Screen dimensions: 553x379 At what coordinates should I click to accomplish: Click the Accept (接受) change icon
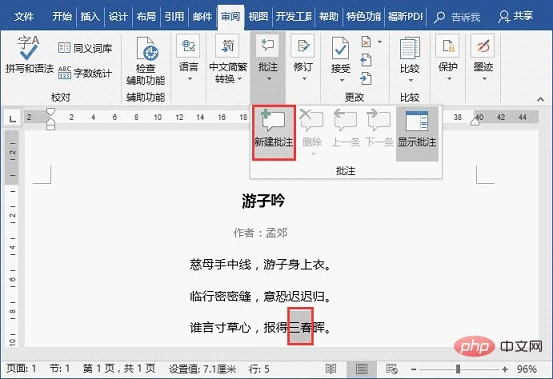[340, 49]
